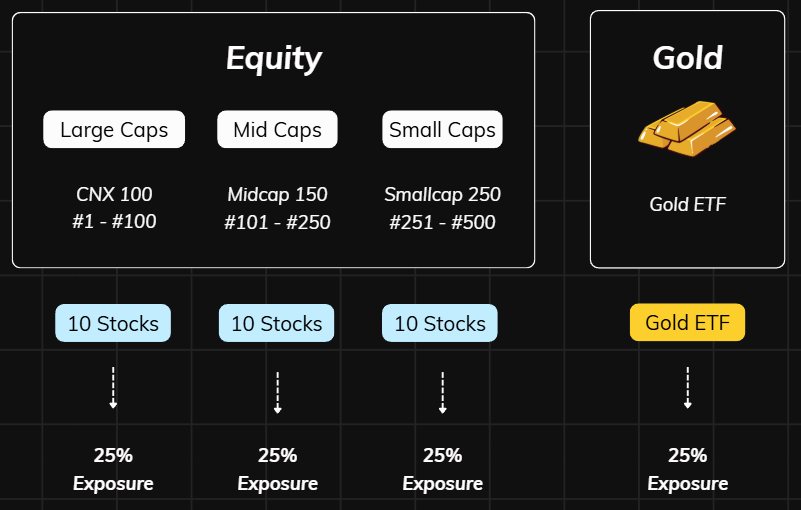801x510 pixels.
Task: Click the CNX 100 index text
Action: (114, 194)
